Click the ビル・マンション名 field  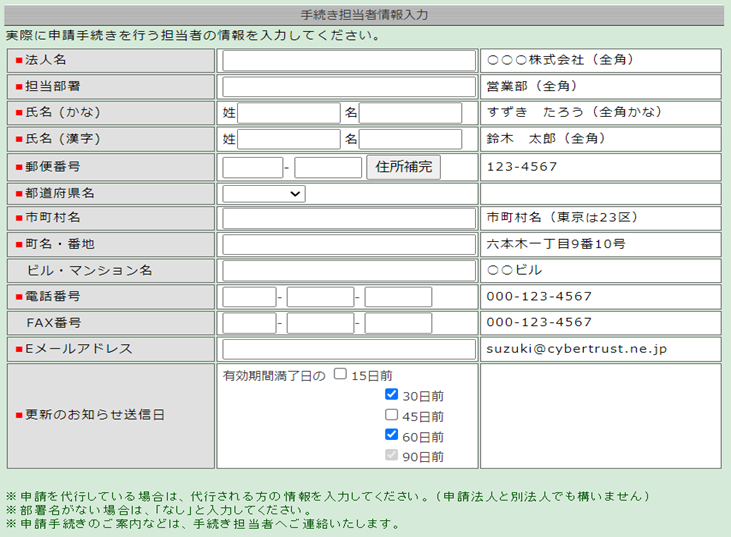coord(348,271)
